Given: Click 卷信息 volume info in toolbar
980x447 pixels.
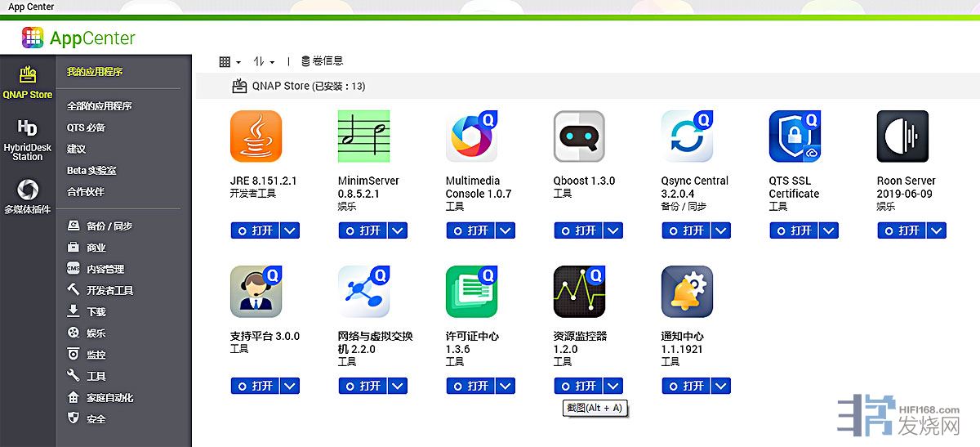Looking at the screenshot, I should click(x=322, y=61).
